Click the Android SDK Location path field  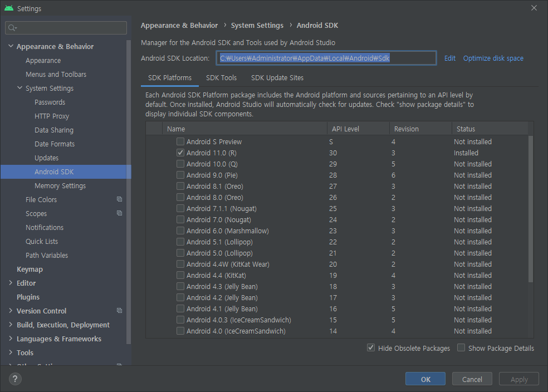tap(326, 58)
